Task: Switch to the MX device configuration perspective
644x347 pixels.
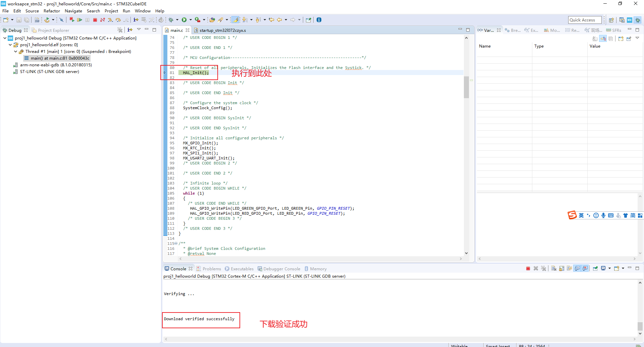Action: (x=630, y=20)
